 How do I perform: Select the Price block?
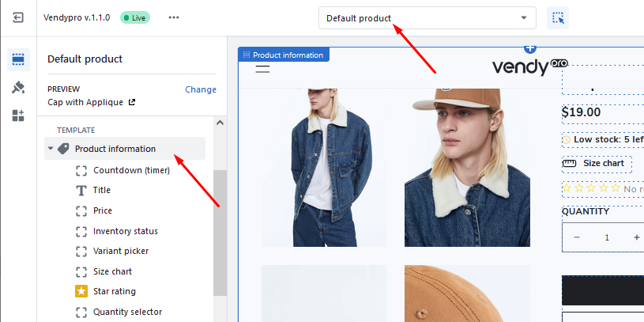coord(103,211)
